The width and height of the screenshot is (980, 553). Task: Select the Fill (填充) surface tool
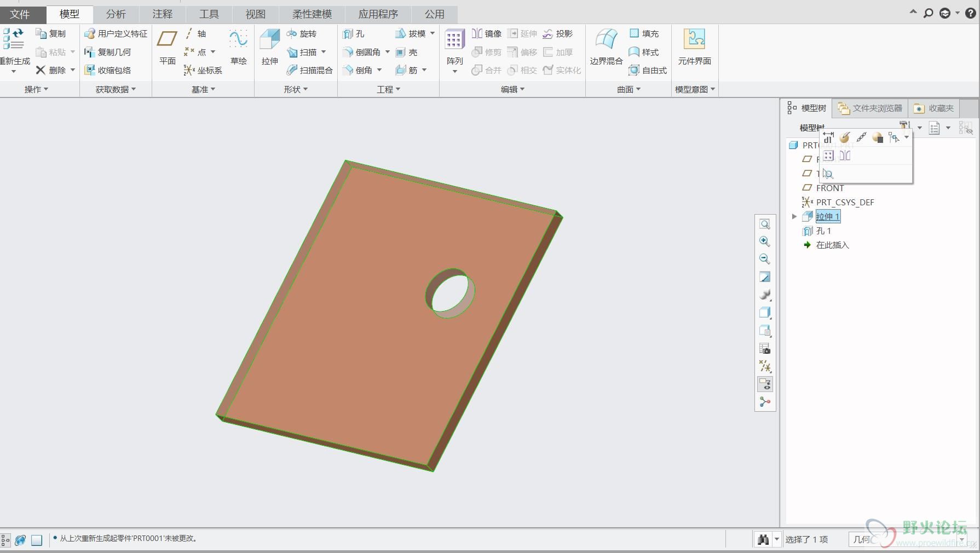coord(644,33)
